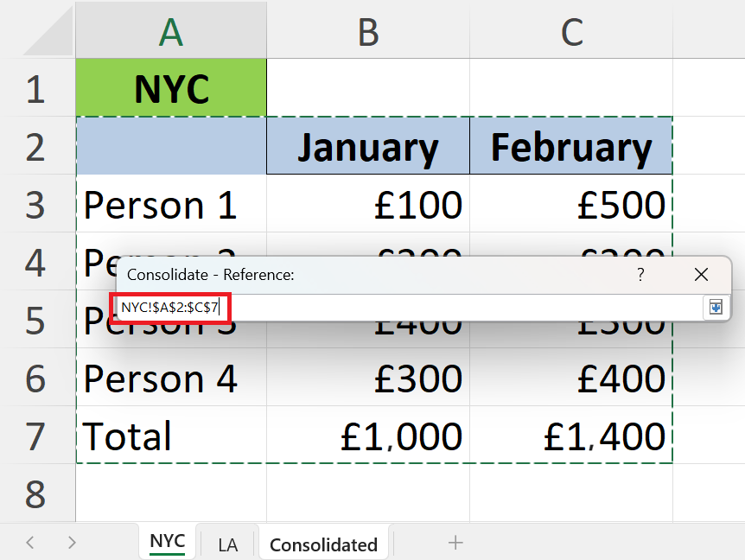The height and width of the screenshot is (560, 745).
Task: Click the February header cell
Action: point(571,147)
